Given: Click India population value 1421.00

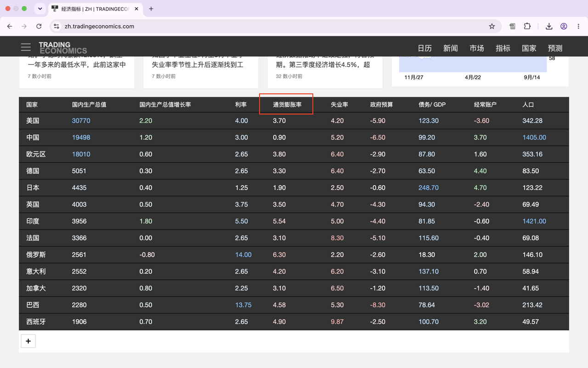Looking at the screenshot, I should pos(534,221).
